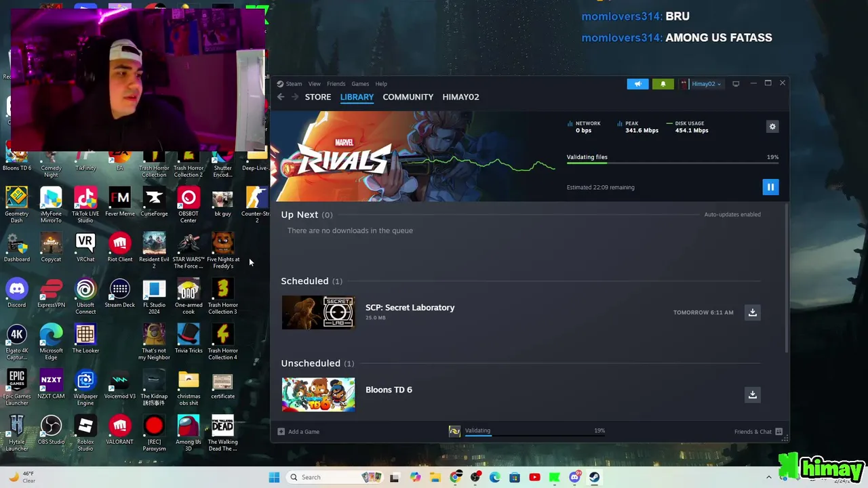The width and height of the screenshot is (868, 488).
Task: Open Voicemod V3 desktop icon
Action: point(120,385)
